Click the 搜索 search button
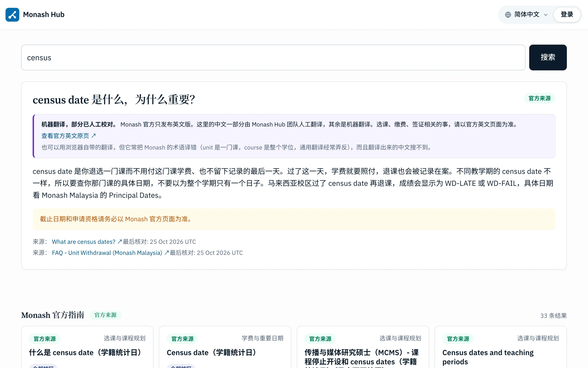The height and width of the screenshot is (368, 588). point(548,57)
